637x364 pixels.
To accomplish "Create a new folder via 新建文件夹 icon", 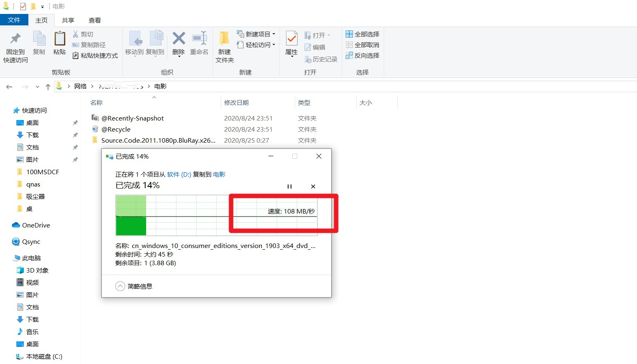I will (224, 46).
